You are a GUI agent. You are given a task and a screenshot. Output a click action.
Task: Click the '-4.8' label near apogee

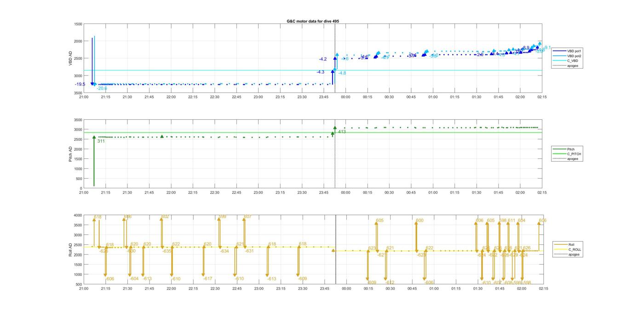tap(342, 73)
